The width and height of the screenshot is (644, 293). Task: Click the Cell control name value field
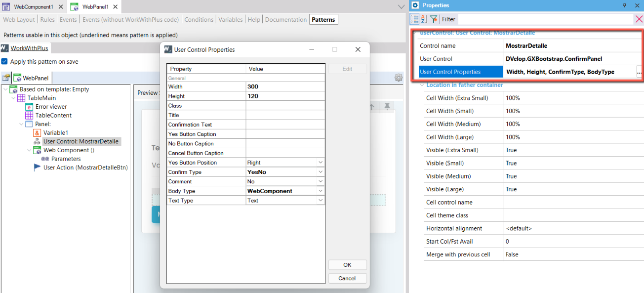click(x=573, y=202)
